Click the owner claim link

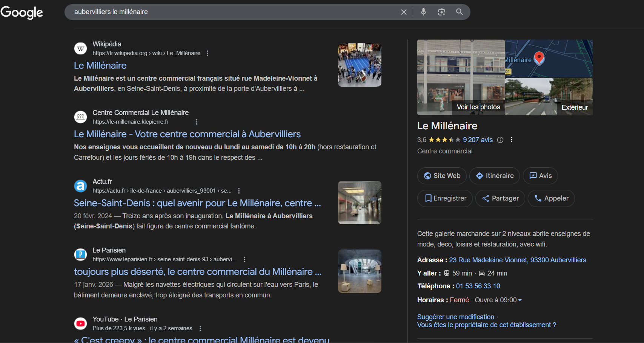pyautogui.click(x=487, y=325)
